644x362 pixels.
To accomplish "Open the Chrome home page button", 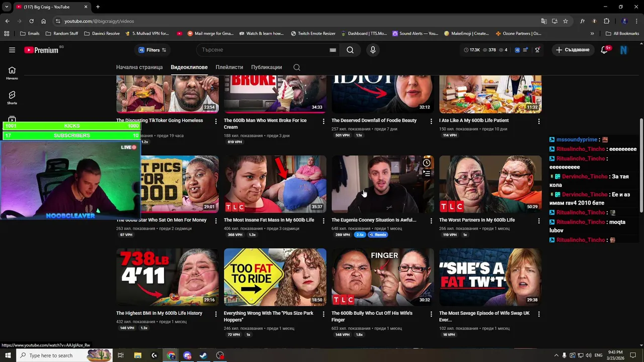I will tap(43, 21).
